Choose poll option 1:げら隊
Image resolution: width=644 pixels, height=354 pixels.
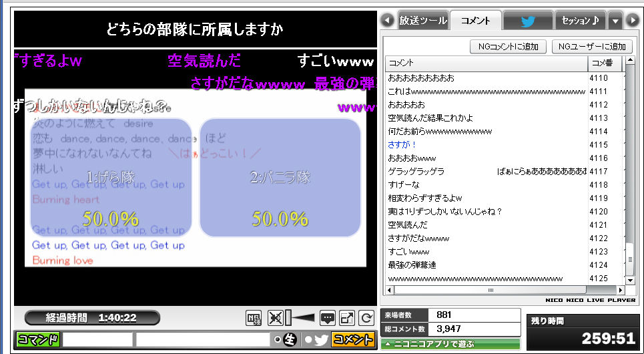pyautogui.click(x=111, y=178)
